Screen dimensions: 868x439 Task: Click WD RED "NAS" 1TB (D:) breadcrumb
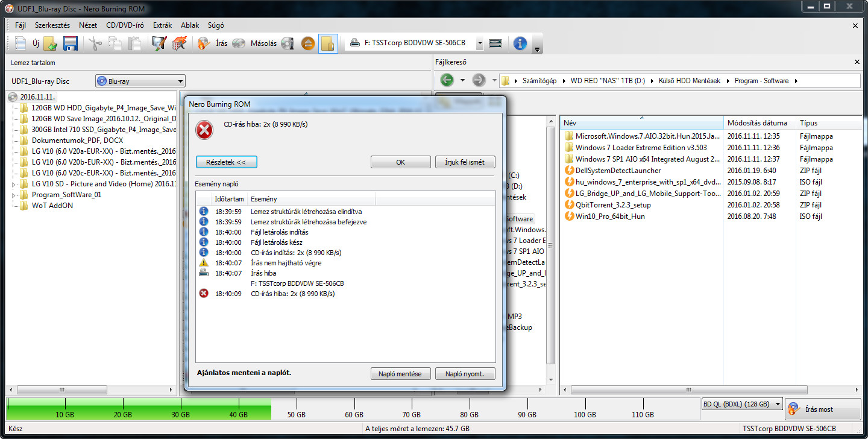point(608,81)
